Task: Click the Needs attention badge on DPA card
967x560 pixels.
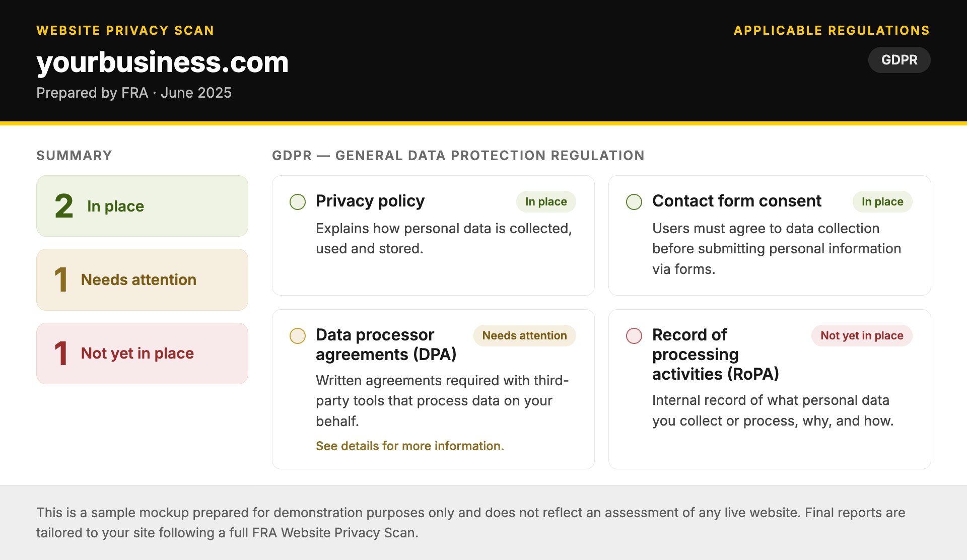Action: pos(524,335)
